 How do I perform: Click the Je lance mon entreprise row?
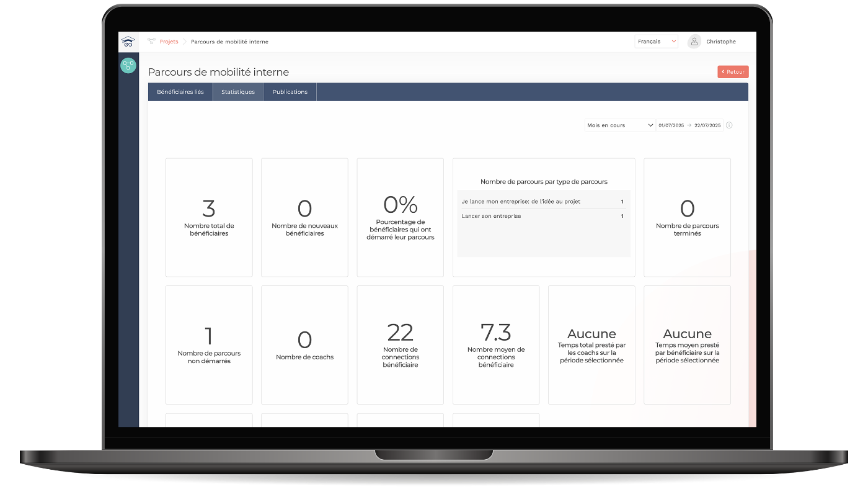pyautogui.click(x=543, y=202)
